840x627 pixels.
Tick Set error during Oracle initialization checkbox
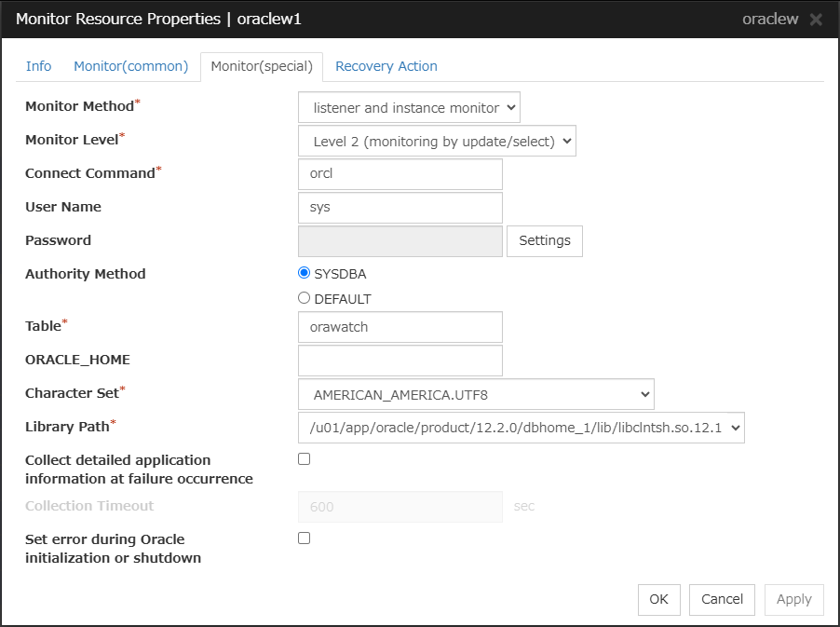pyautogui.click(x=304, y=538)
